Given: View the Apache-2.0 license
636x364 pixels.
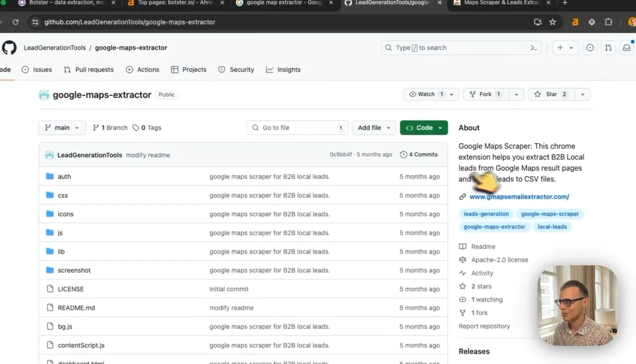Looking at the screenshot, I should 499,260.
